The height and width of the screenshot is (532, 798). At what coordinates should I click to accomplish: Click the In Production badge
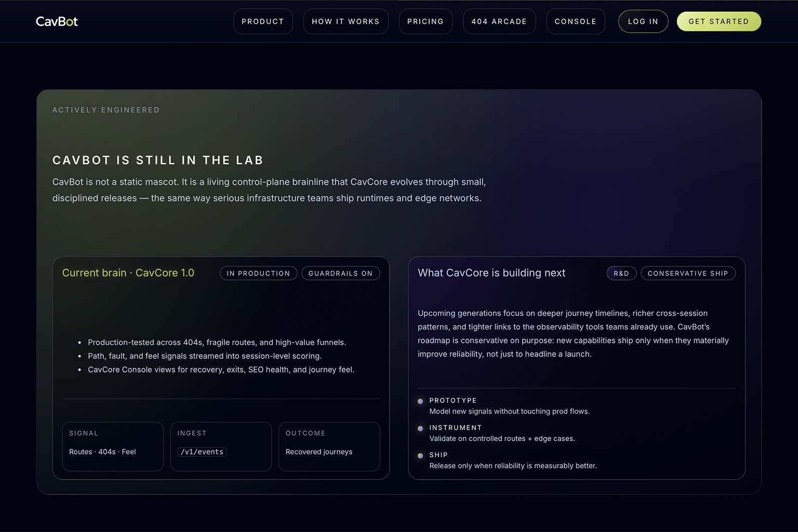[258, 273]
